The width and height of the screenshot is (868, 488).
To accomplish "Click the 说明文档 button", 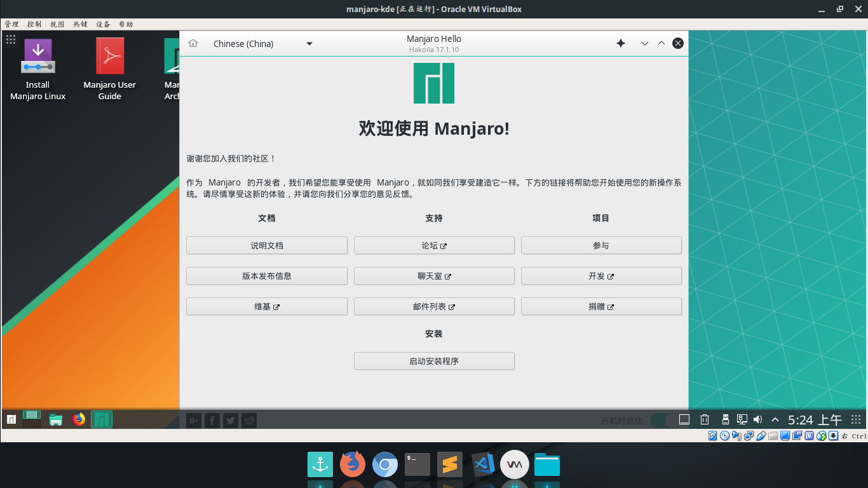I will click(x=267, y=245).
